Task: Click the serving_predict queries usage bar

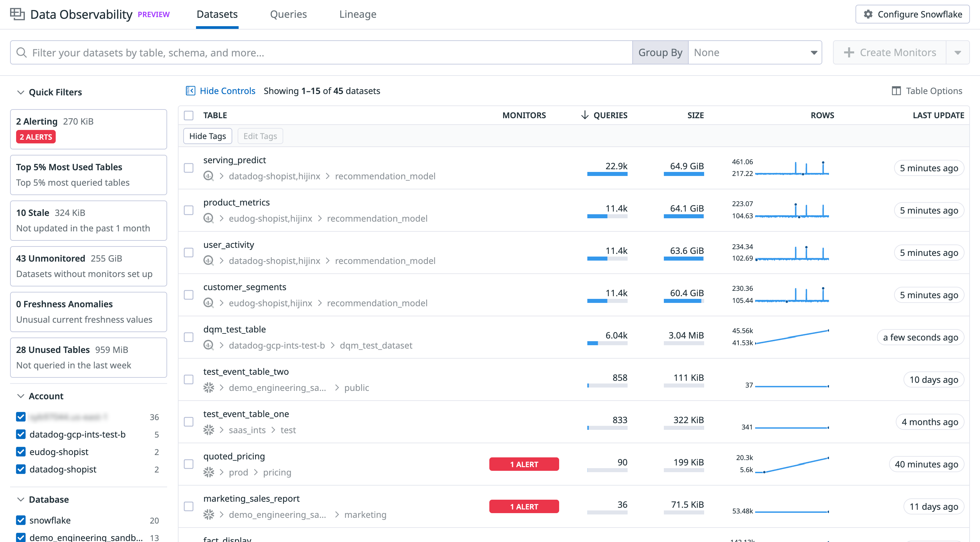Action: pyautogui.click(x=607, y=174)
